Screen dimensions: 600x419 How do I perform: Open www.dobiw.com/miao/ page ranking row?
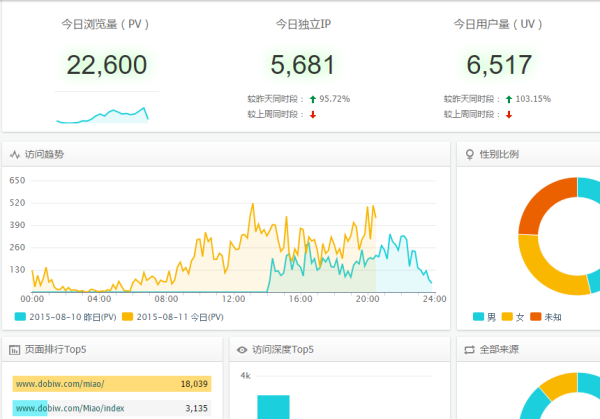(x=112, y=384)
